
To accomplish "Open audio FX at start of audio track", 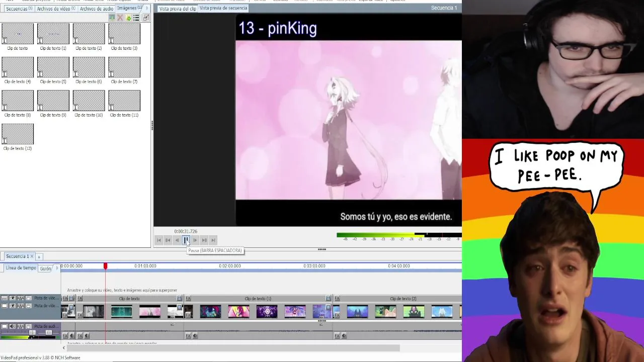I will [x=65, y=335].
